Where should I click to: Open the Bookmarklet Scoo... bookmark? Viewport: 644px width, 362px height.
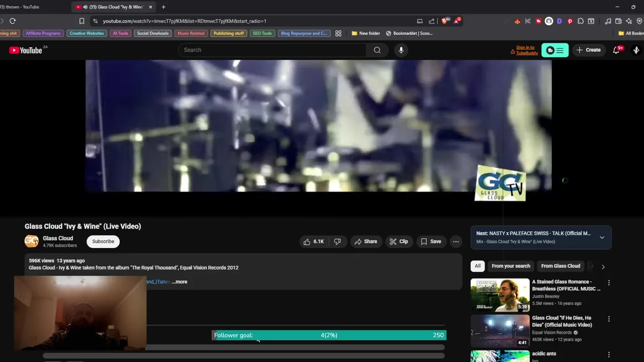coord(409,33)
